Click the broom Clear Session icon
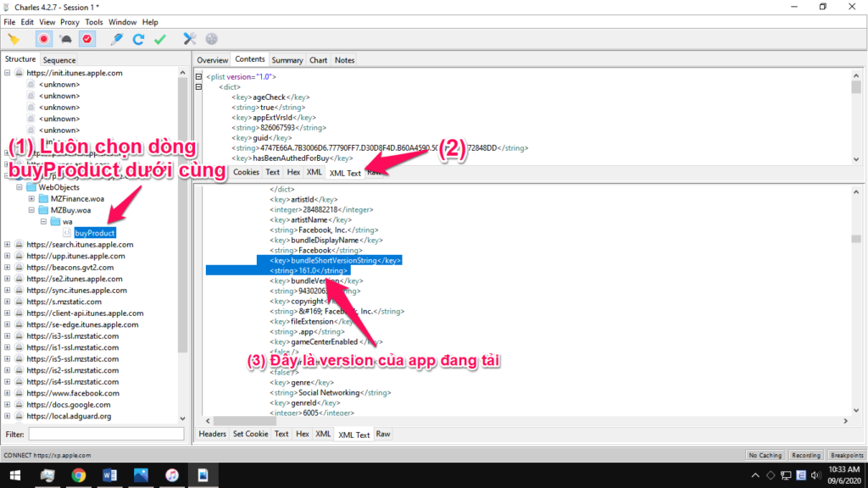 pos(14,39)
